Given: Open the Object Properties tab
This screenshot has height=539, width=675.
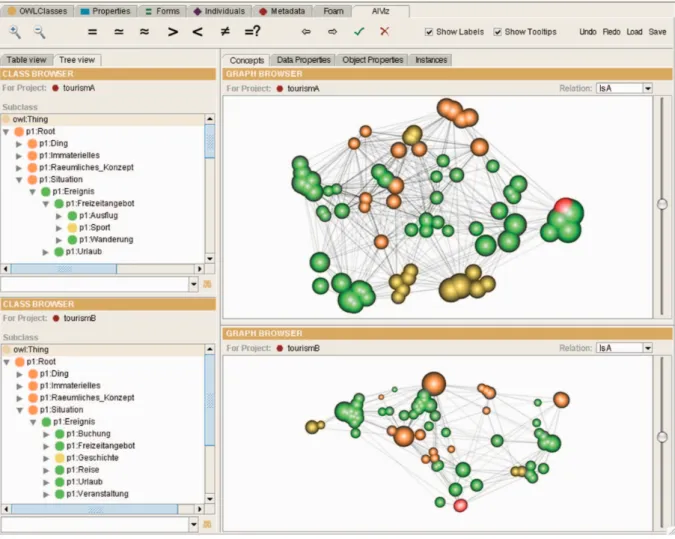Looking at the screenshot, I should [x=373, y=60].
